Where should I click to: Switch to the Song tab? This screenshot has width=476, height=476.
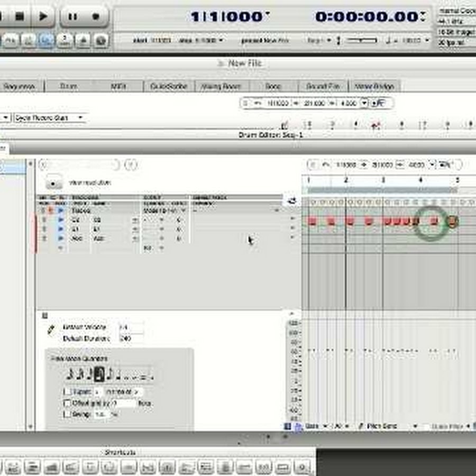tap(273, 87)
